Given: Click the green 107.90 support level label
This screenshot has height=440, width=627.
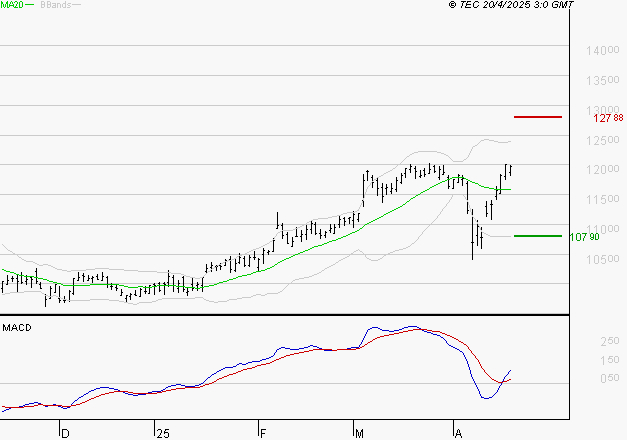Looking at the screenshot, I should click(x=584, y=237).
